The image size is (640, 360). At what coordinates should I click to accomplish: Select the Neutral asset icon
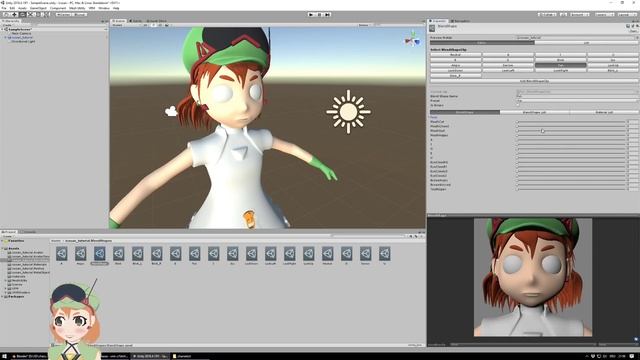click(327, 256)
